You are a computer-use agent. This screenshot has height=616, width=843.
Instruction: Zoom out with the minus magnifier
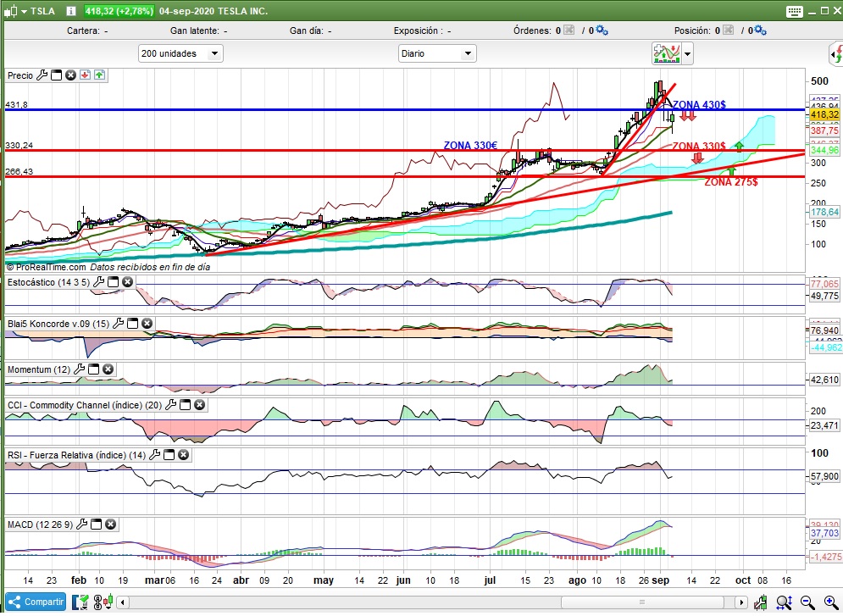(x=807, y=602)
